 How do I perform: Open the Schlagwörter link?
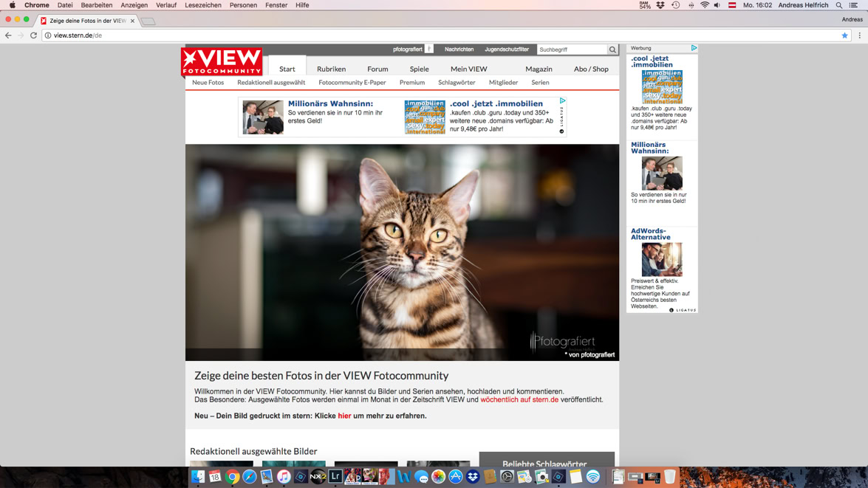[x=457, y=83]
